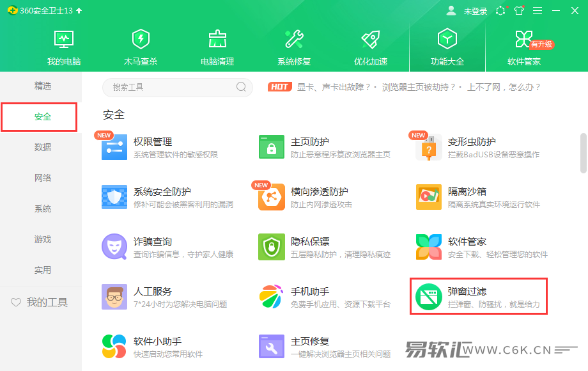Click description 修补可能会被黑客利用的漏洞

[183, 205]
